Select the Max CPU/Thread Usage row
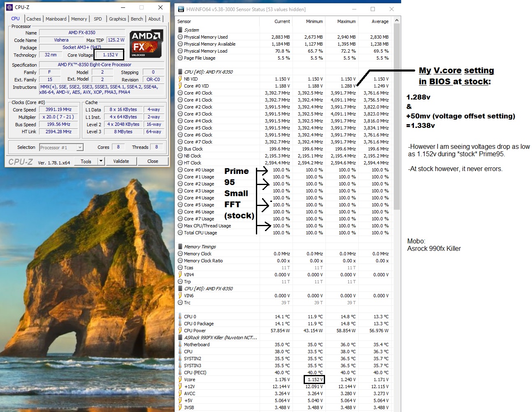Image resolution: width=532 pixels, height=412 pixels. click(283, 226)
